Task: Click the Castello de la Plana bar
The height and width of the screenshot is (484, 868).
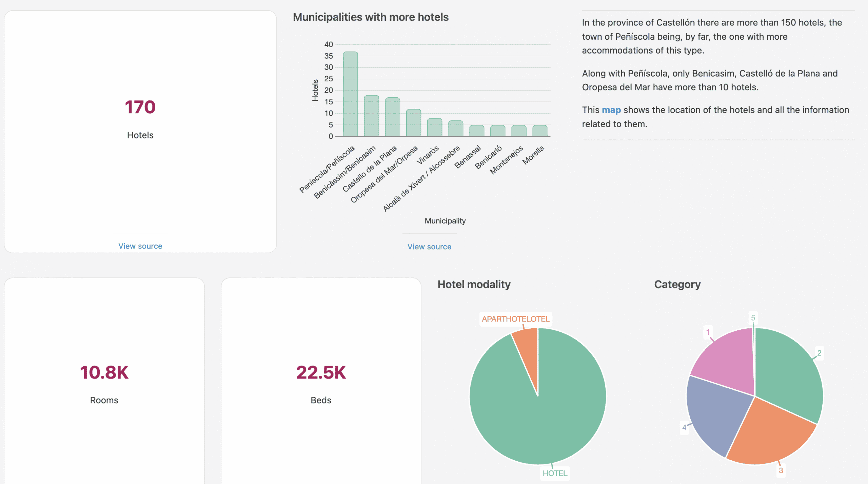Action: 392,117
